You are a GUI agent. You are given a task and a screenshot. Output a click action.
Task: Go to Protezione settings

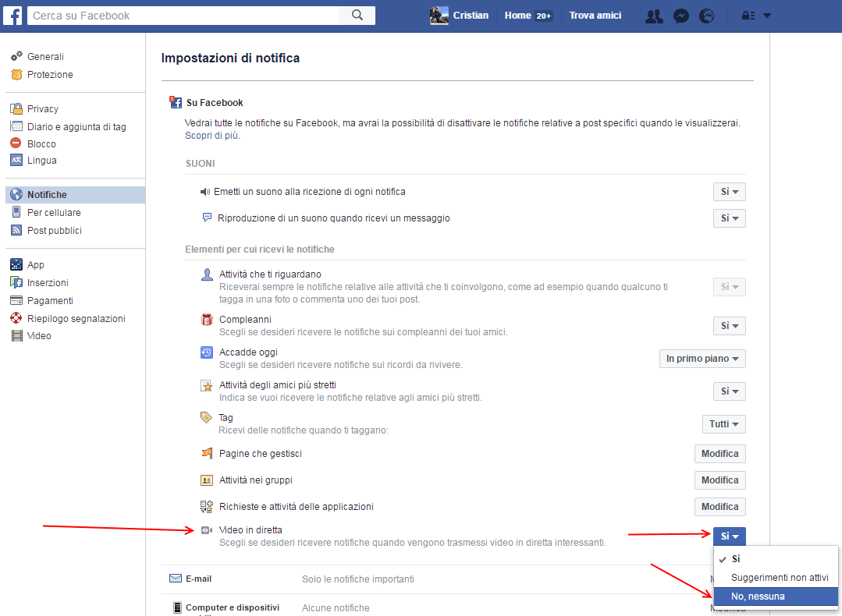(50, 75)
